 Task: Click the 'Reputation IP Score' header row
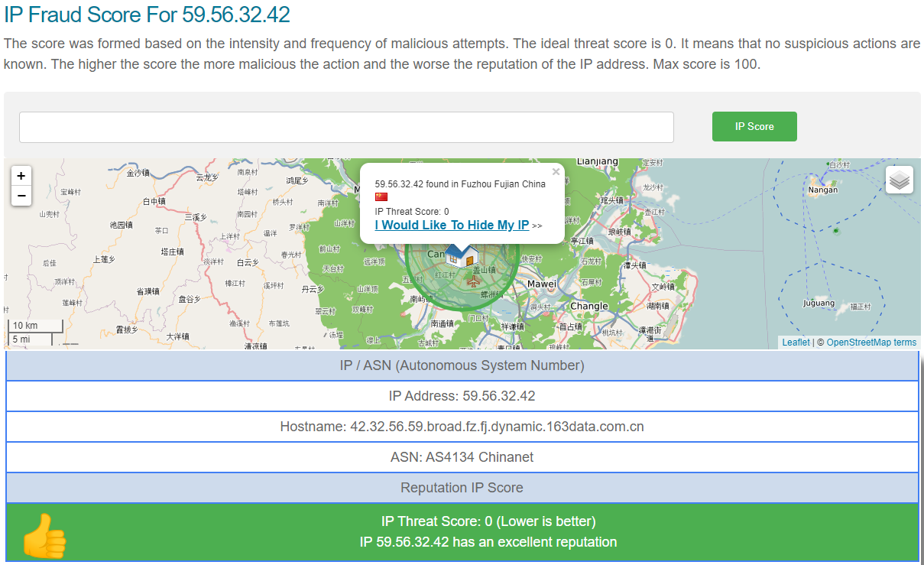click(x=462, y=488)
